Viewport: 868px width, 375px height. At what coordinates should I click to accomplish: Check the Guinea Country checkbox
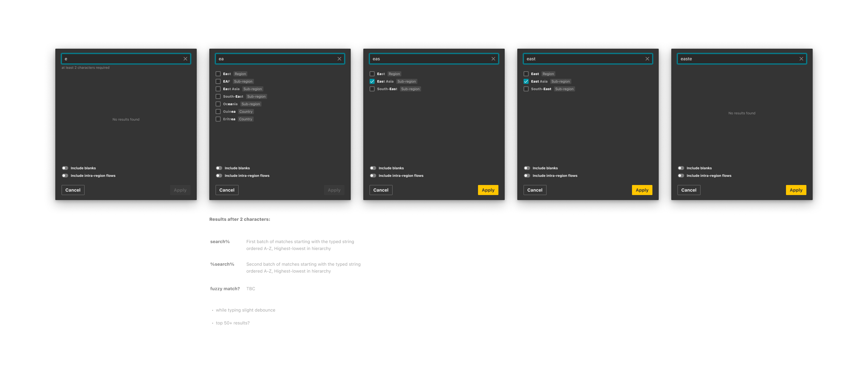[x=218, y=111]
